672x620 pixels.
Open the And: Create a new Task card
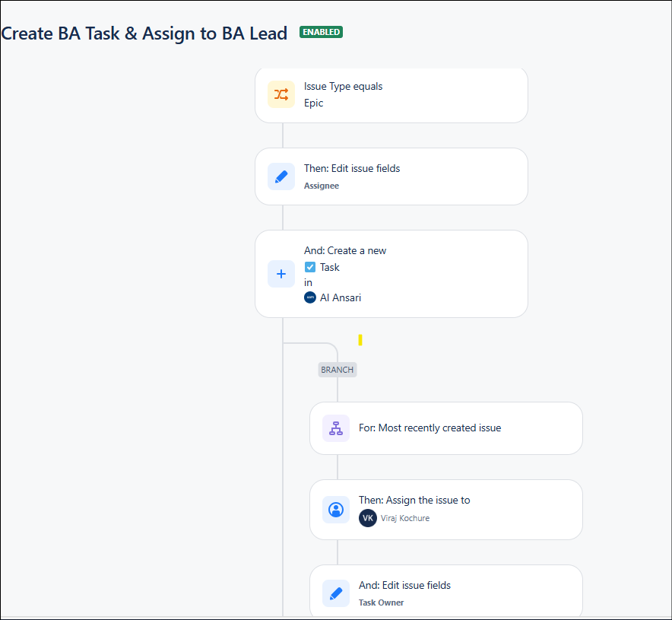click(391, 274)
